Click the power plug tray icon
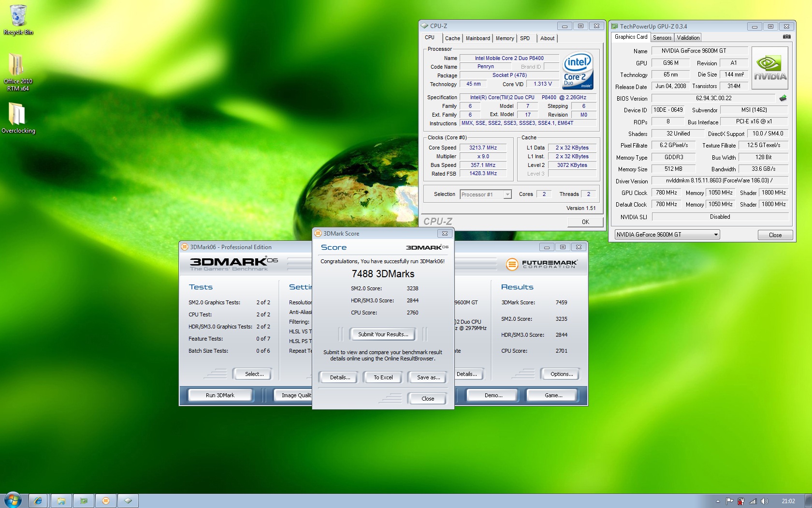Viewport: 812px width, 508px height. click(741, 501)
